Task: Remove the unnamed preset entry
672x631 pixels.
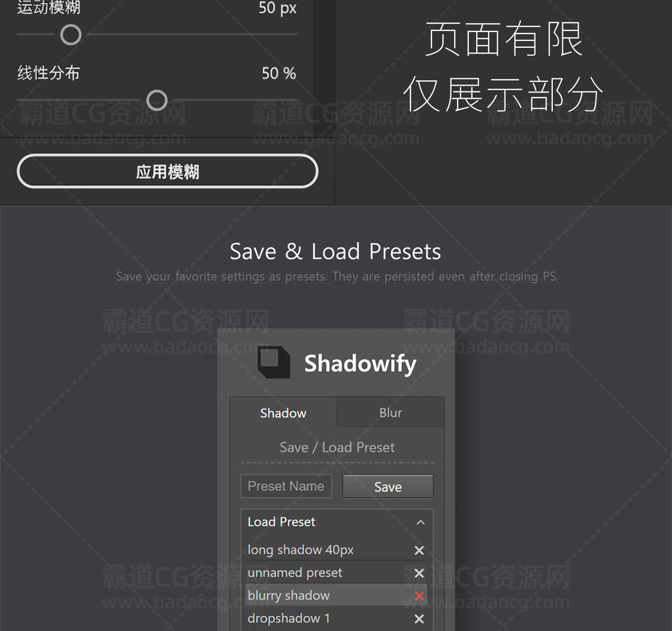Action: click(x=419, y=573)
